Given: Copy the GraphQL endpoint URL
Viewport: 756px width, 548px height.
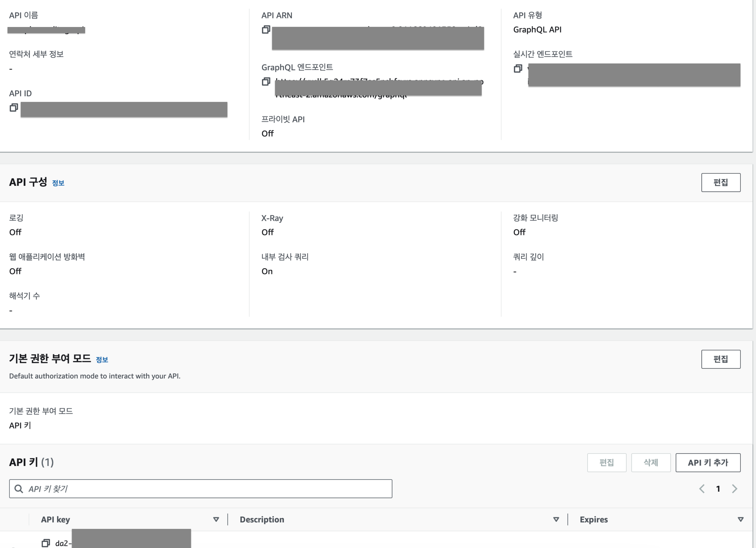Looking at the screenshot, I should coord(266,82).
